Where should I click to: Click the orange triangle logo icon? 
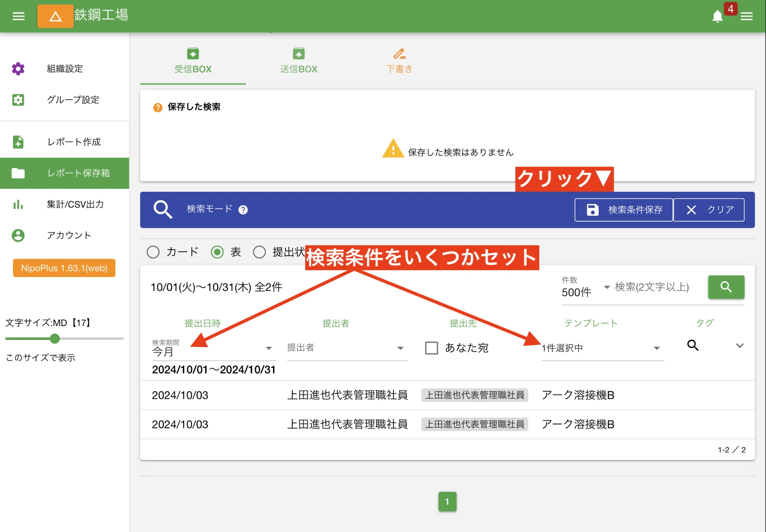click(55, 16)
